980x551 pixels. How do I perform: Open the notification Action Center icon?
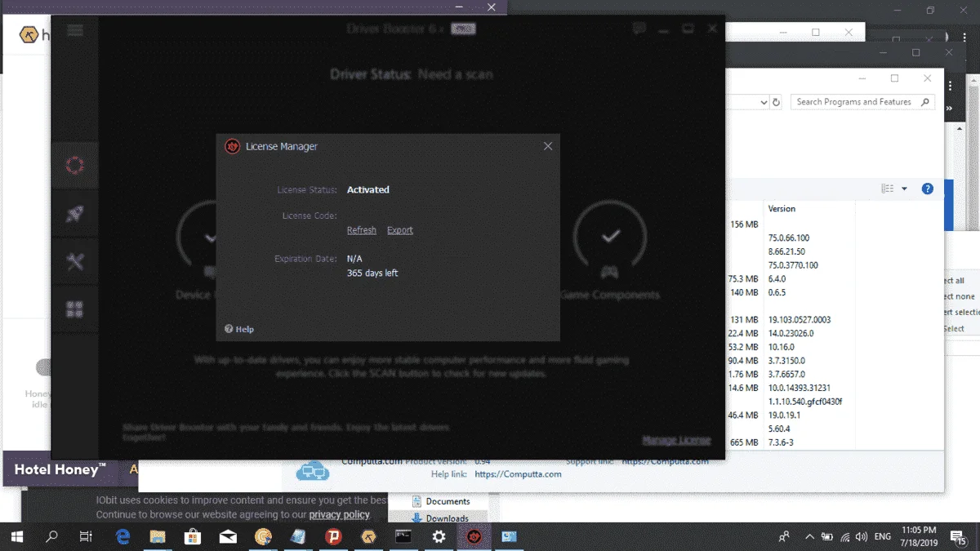click(958, 537)
